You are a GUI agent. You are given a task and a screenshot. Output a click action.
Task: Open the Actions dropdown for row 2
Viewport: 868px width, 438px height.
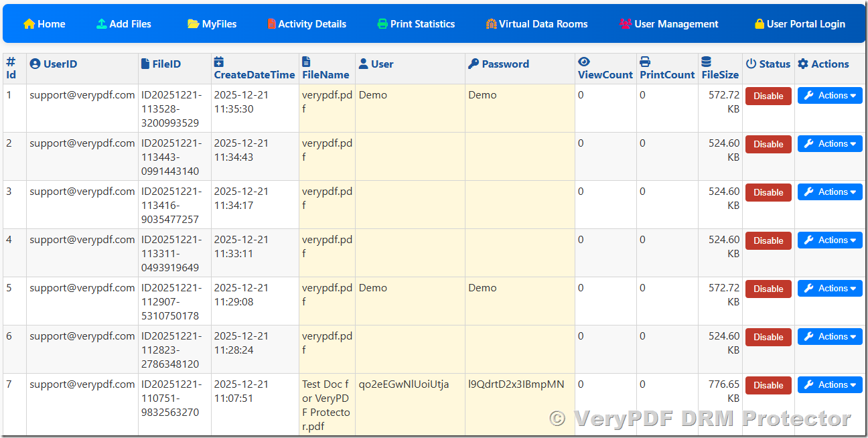[830, 144]
